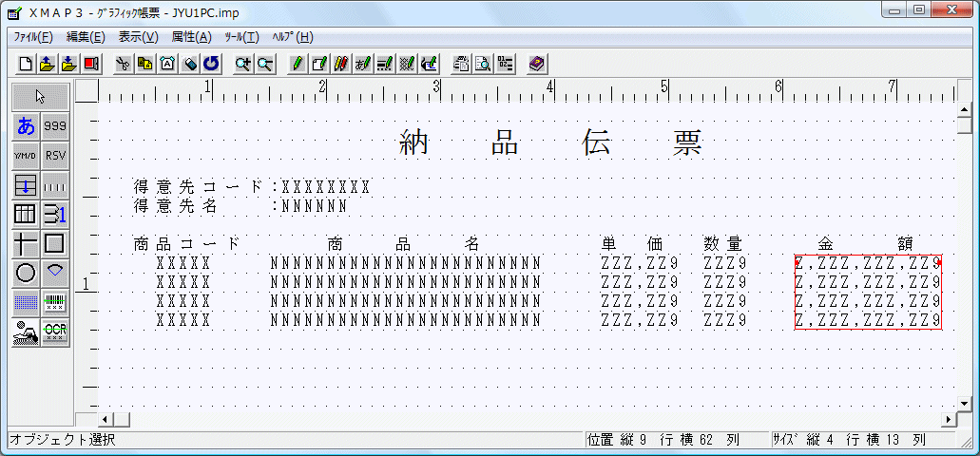Open the ツール(T) menu
The image size is (980, 456).
[x=241, y=37]
